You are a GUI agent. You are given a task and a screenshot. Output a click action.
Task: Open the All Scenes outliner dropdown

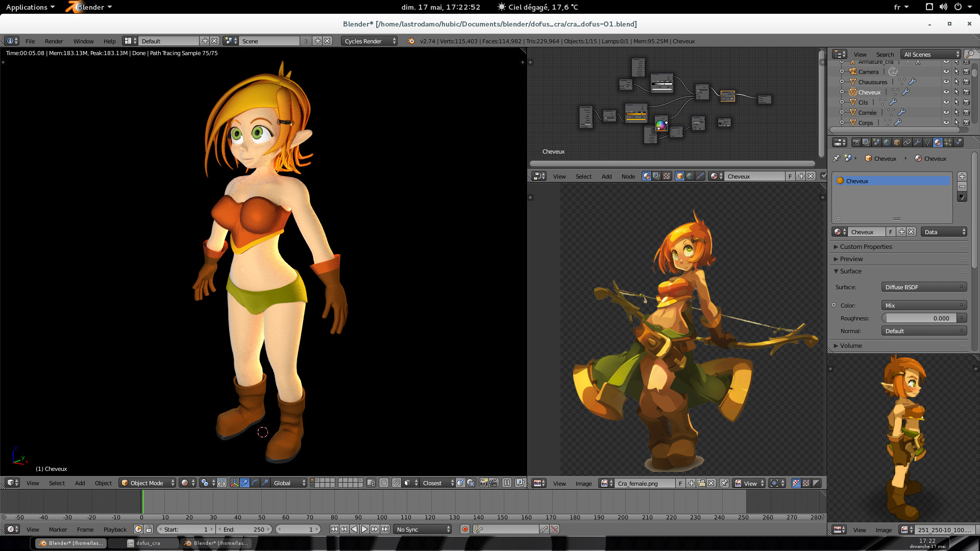coord(931,54)
